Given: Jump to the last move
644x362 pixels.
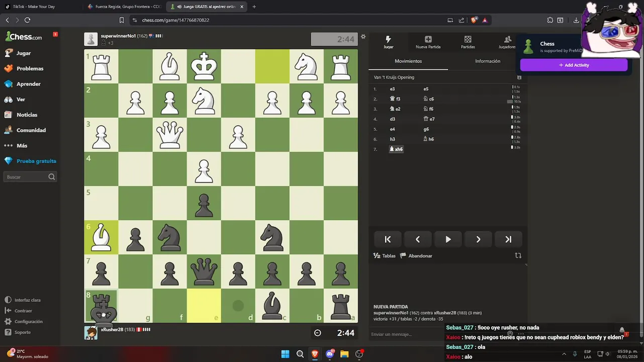Looking at the screenshot, I should (x=508, y=239).
